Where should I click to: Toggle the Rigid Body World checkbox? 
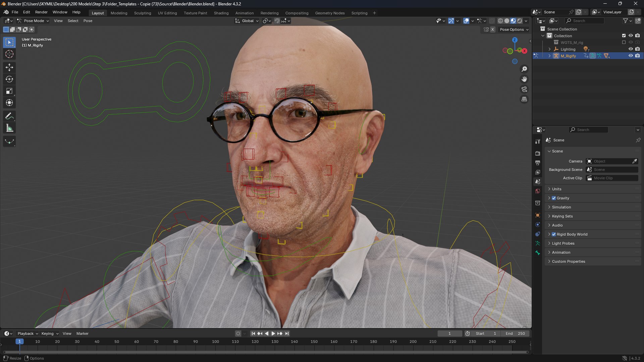554,234
